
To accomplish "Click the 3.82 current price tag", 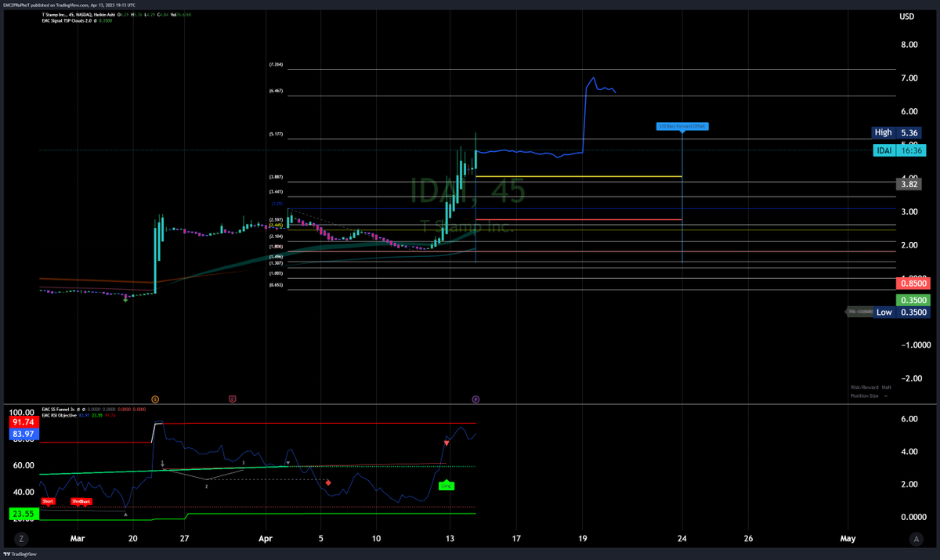I will click(910, 183).
